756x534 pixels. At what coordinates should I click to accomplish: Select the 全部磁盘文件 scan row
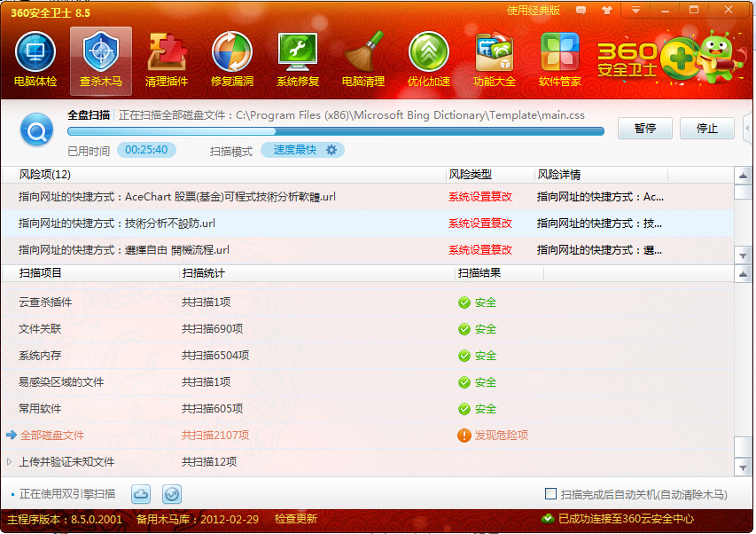[368, 436]
